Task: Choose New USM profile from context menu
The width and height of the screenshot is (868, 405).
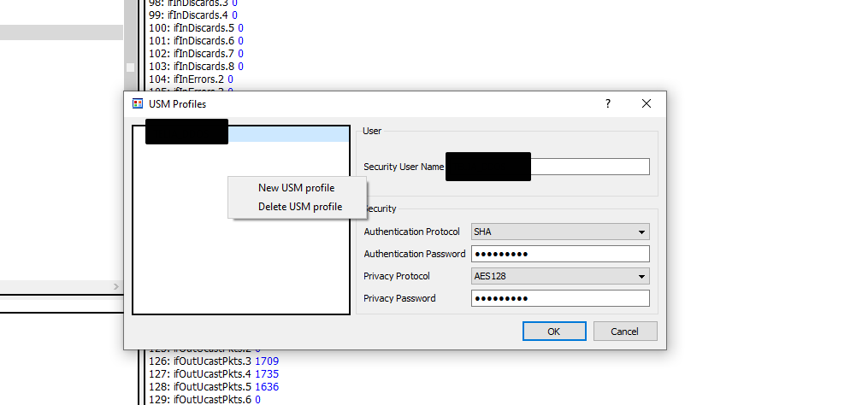Action: [296, 188]
